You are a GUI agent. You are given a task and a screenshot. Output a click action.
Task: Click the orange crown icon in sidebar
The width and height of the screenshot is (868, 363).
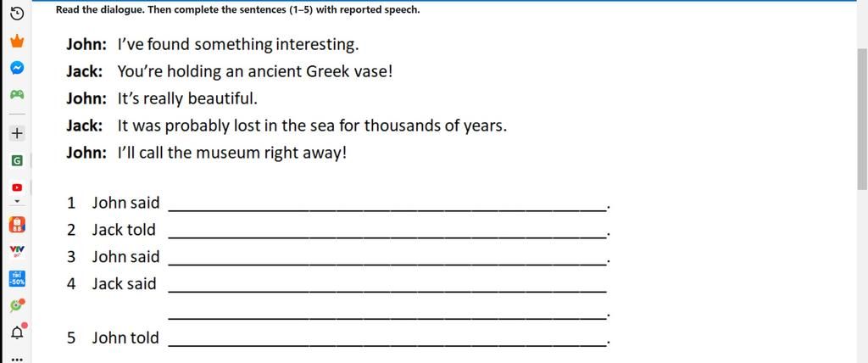[x=18, y=41]
